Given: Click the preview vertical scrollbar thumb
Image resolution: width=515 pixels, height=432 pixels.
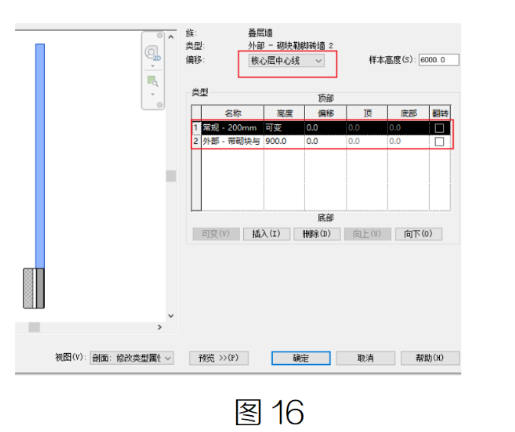Looking at the screenshot, I should [x=171, y=176].
